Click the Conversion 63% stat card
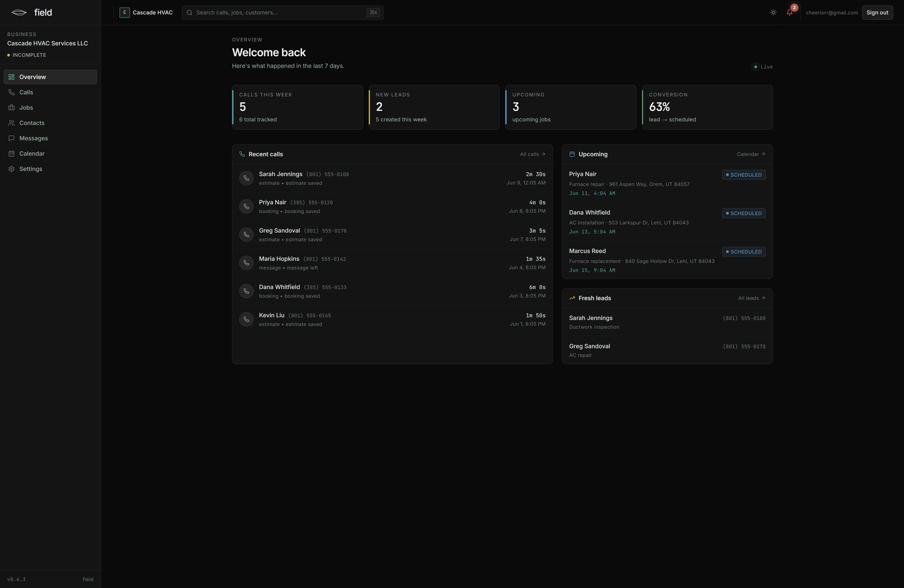The width and height of the screenshot is (904, 588). pos(707,107)
